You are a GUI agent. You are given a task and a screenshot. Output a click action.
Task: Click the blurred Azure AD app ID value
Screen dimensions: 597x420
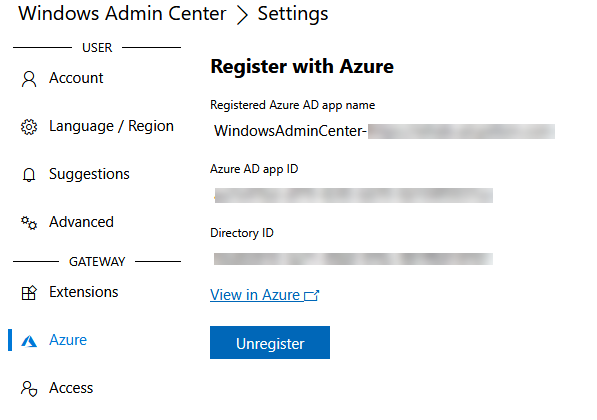point(353,195)
